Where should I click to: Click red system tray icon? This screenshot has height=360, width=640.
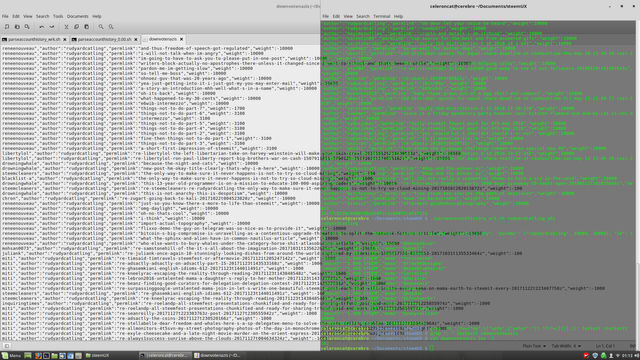587,356
